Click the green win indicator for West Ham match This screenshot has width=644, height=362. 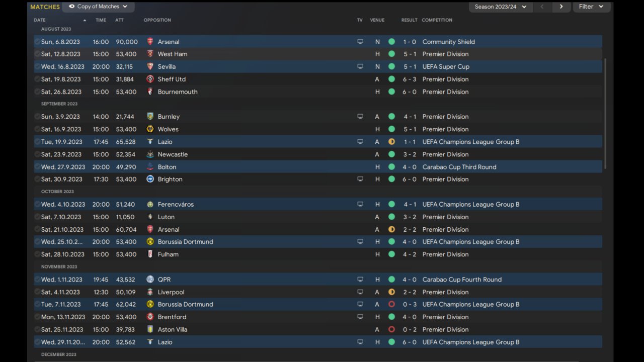pos(391,54)
